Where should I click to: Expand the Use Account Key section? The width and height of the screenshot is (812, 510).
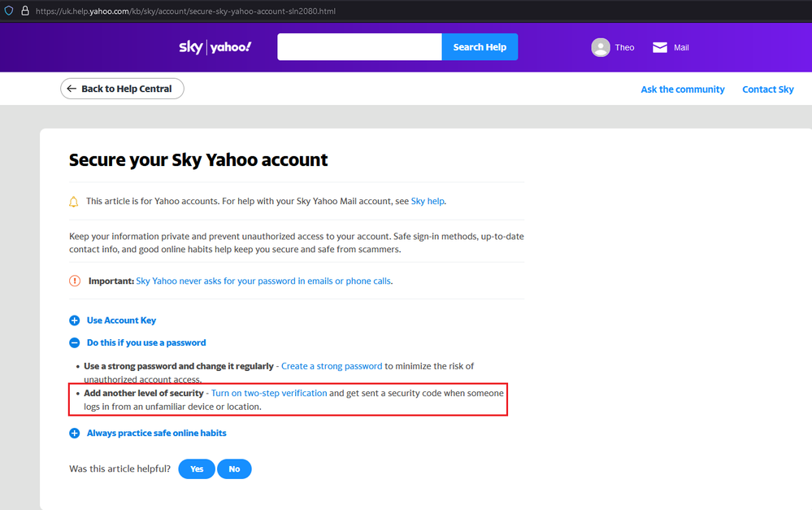click(x=74, y=320)
